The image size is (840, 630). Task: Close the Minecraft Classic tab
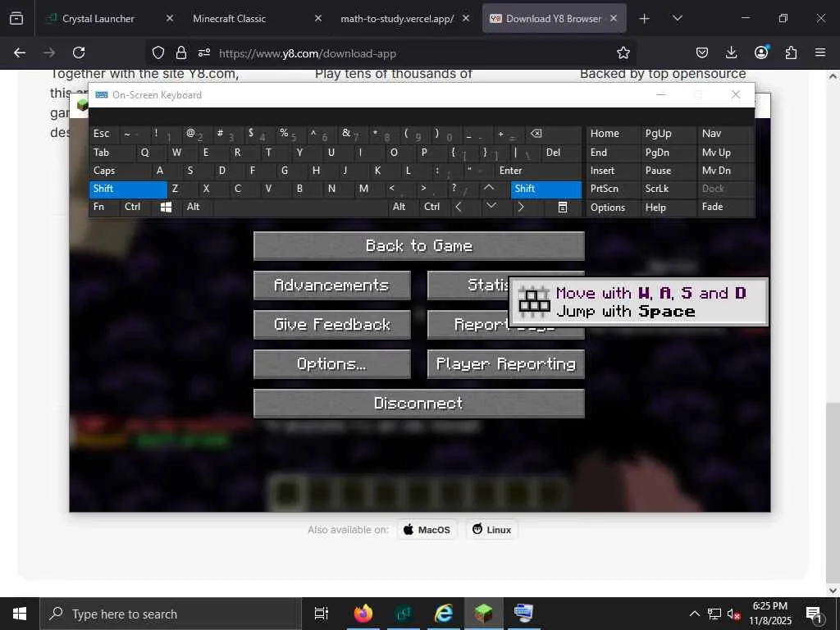coord(317,18)
